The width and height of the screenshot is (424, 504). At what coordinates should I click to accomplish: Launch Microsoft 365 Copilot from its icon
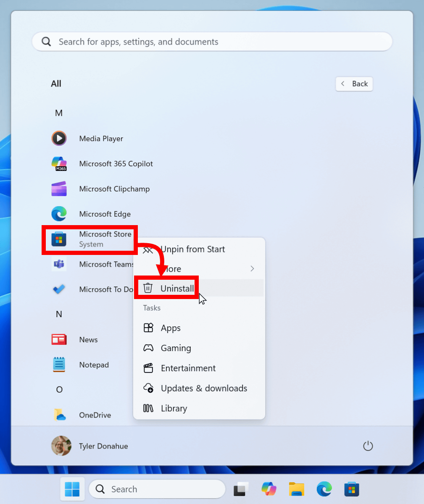coord(59,163)
